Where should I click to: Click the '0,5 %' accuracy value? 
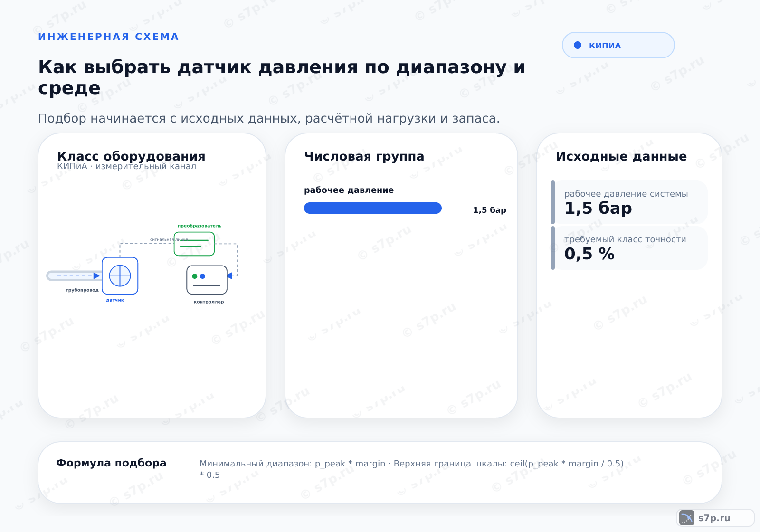click(589, 254)
